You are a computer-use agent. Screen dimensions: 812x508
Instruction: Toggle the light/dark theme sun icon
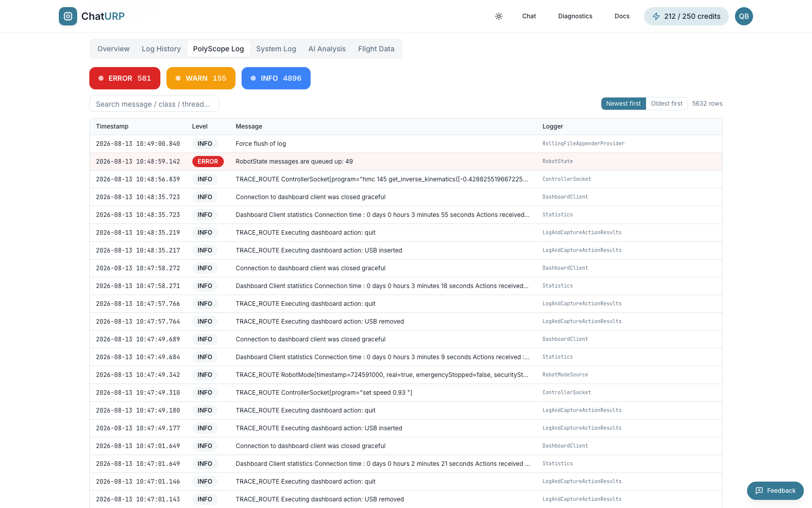[499, 16]
